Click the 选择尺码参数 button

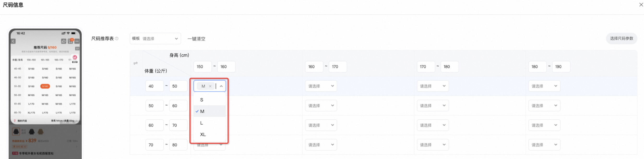coord(621,39)
